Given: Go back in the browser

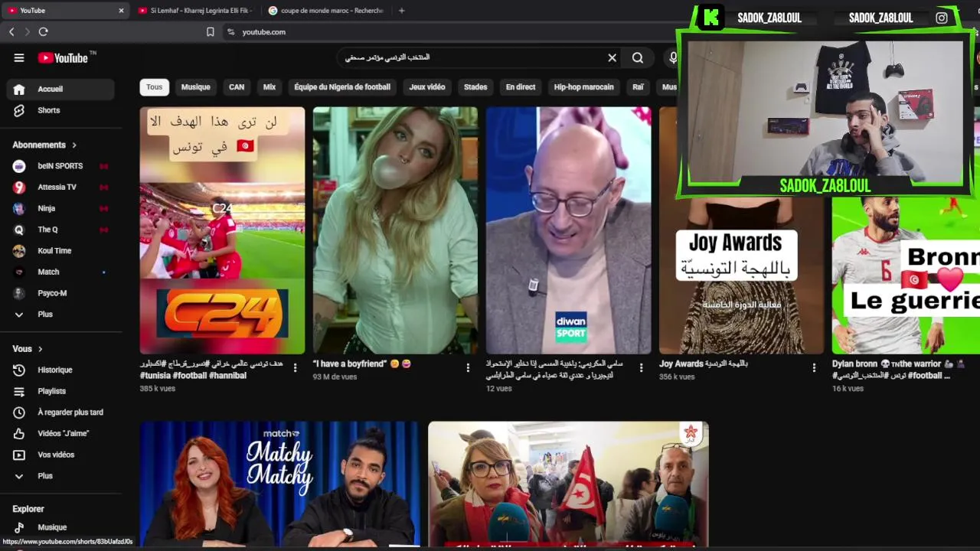Looking at the screenshot, I should (11, 32).
